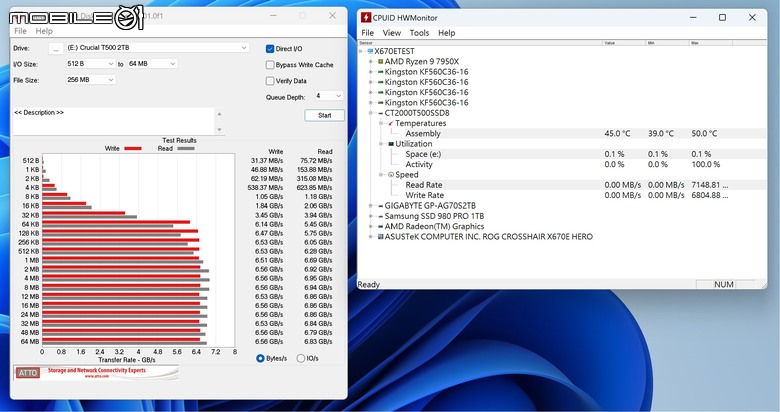This screenshot has height=412, width=780.
Task: Open the Drive dropdown showing Crucial T500
Action: pyautogui.click(x=157, y=48)
